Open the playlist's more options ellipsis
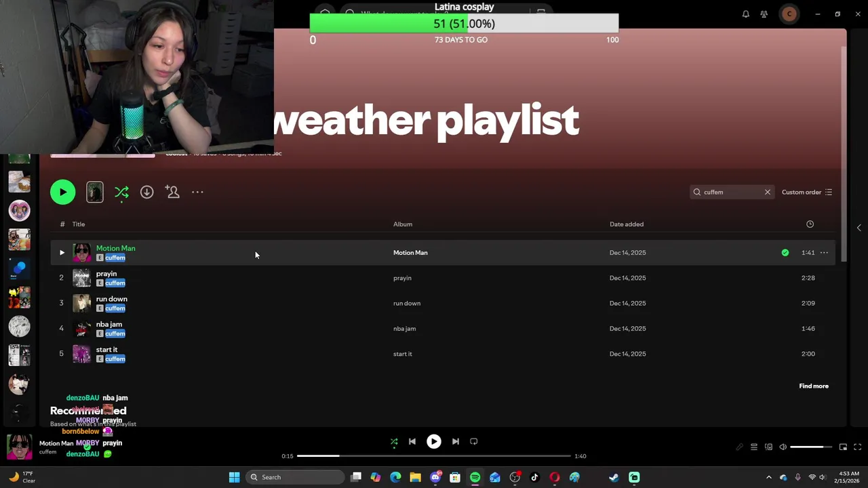Screen dimensions: 868x488 [x=197, y=192]
